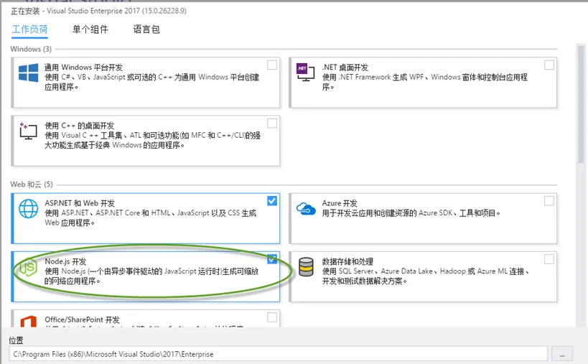The image size is (588, 364).
Task: Select the 数据存储和处理 title text
Action: coord(347,261)
